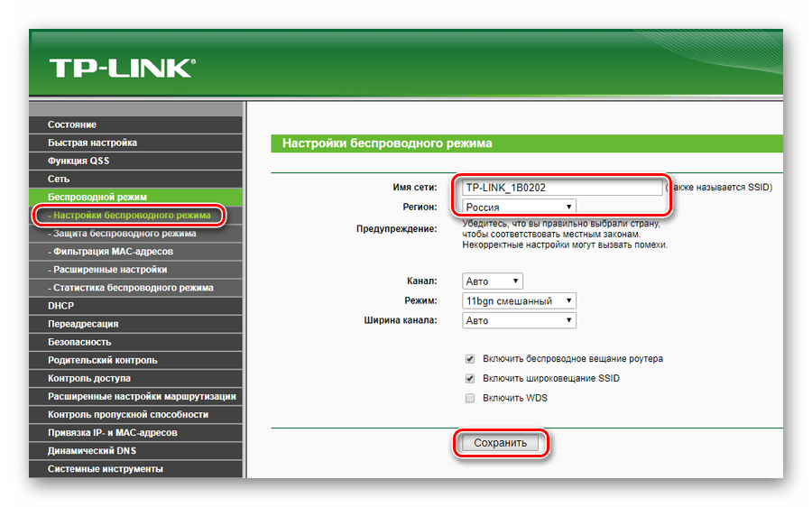The height and width of the screenshot is (507, 812).
Task: Open the Сеть section
Action: (135, 180)
